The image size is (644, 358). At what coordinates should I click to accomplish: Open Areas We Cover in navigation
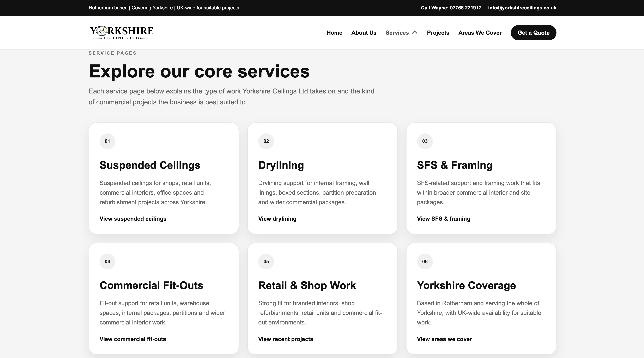click(x=480, y=33)
